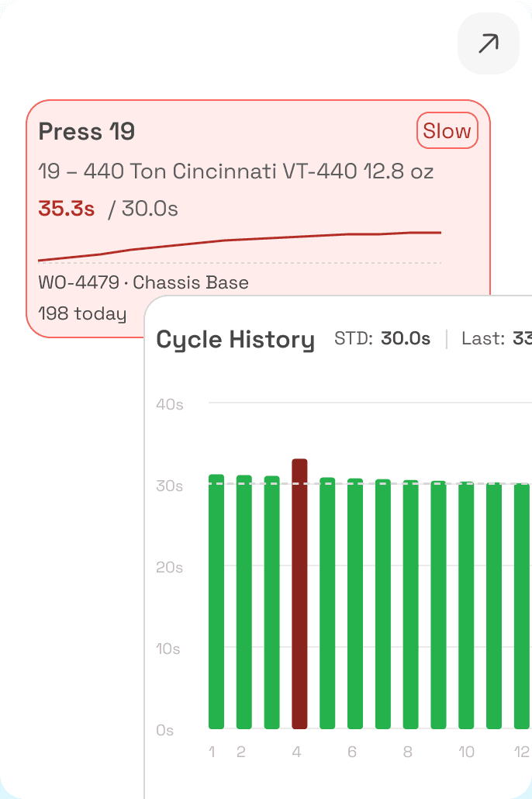The image size is (532, 799).
Task: Select the green bar for cycle 1
Action: click(216, 601)
